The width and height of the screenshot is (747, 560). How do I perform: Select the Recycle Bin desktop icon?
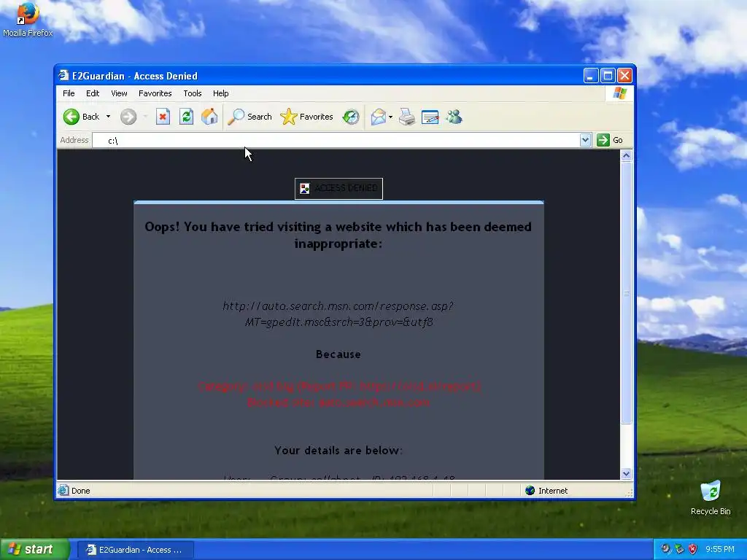point(711,498)
